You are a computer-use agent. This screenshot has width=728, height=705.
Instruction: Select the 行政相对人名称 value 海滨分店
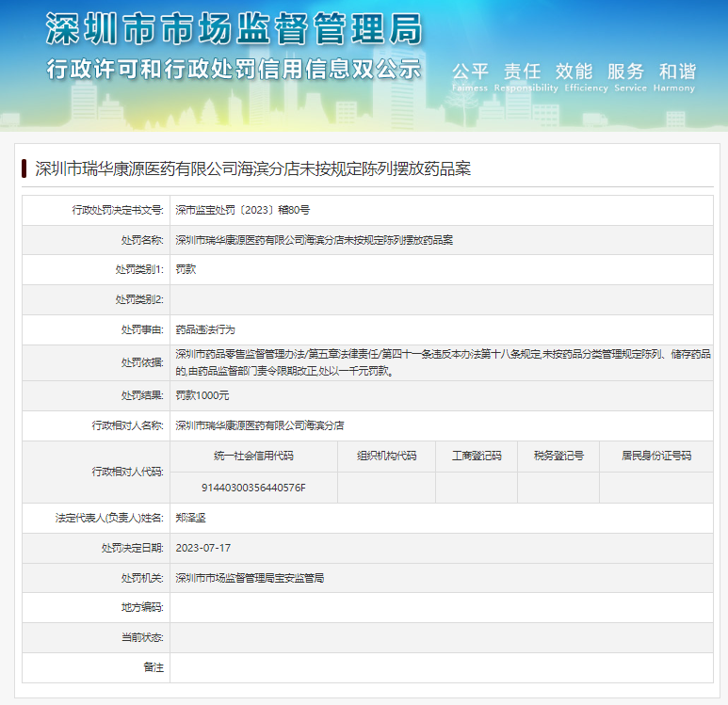pyautogui.click(x=260, y=425)
